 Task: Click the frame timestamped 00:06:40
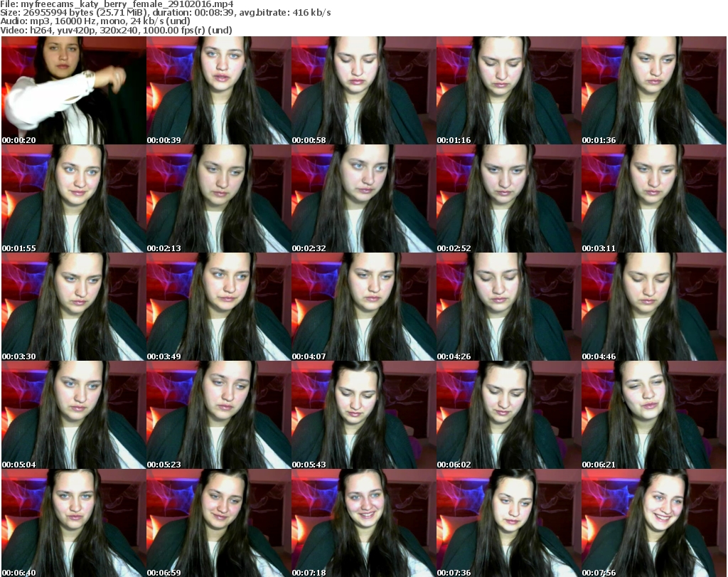74,523
